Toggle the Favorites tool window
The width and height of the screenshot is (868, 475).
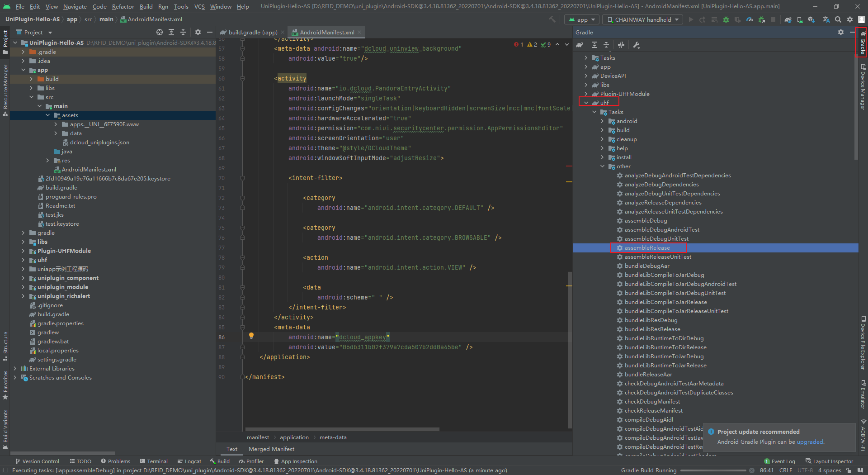click(5, 385)
